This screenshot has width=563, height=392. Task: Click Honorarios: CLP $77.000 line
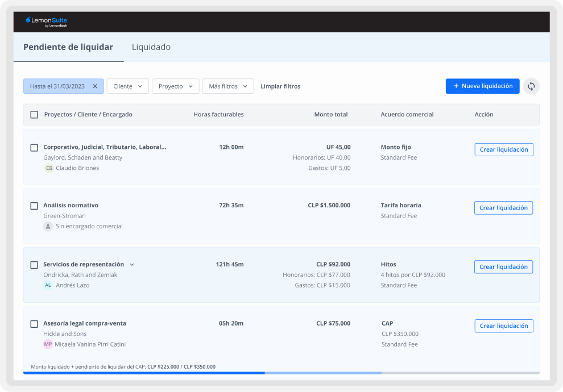pyautogui.click(x=316, y=275)
